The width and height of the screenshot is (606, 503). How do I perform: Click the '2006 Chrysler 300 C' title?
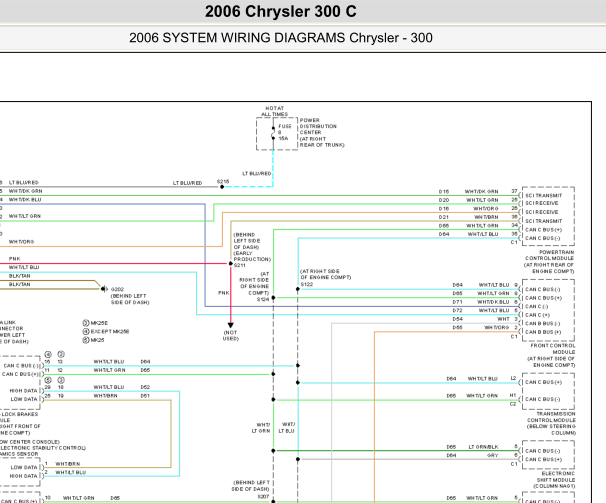[281, 12]
